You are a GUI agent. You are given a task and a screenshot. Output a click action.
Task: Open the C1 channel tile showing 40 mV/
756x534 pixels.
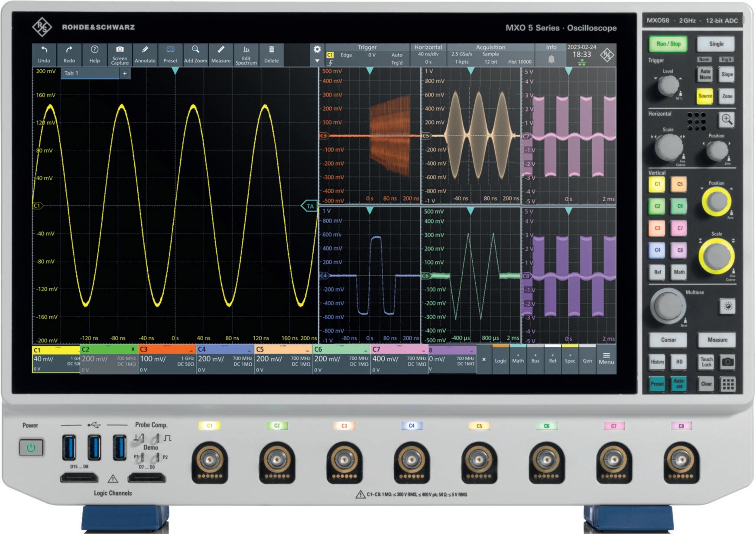[x=56, y=359]
